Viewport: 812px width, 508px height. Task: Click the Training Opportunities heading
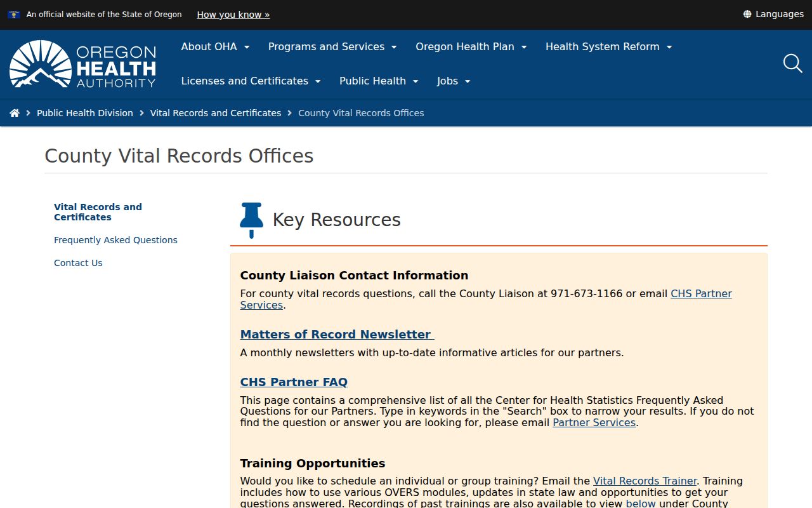(313, 464)
